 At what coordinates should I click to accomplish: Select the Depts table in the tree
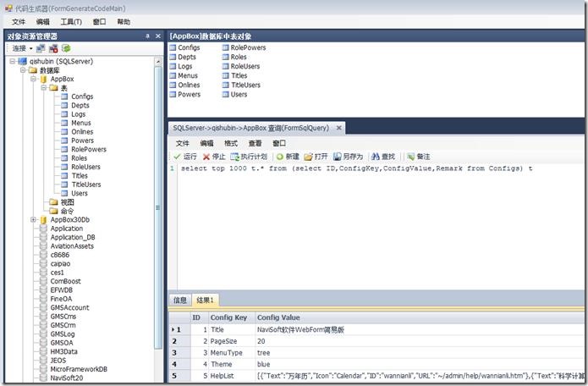coord(80,106)
